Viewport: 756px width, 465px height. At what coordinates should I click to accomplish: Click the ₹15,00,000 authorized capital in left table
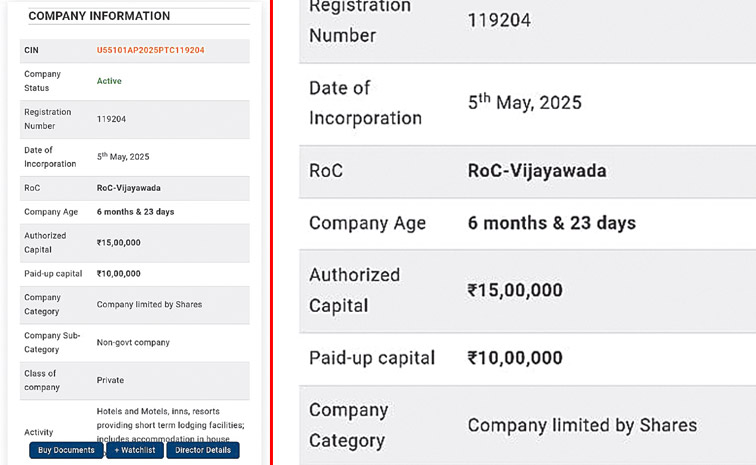118,243
